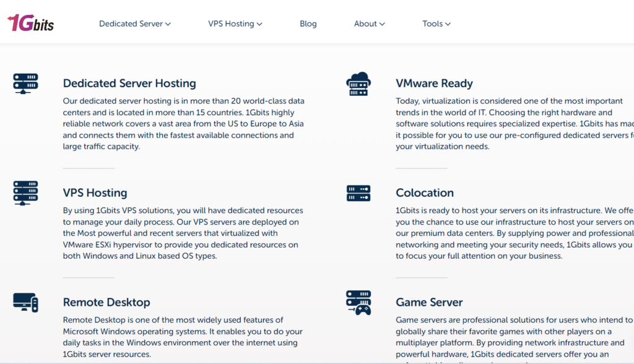Click the text "Today, virtualization is considered one"
The width and height of the screenshot is (634, 364).
point(466,101)
